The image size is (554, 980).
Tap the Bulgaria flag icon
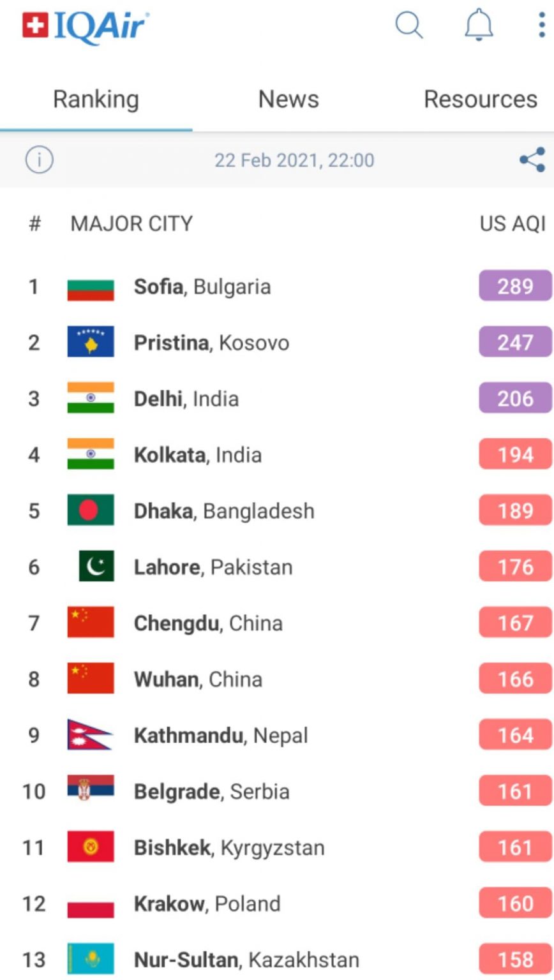pos(91,287)
